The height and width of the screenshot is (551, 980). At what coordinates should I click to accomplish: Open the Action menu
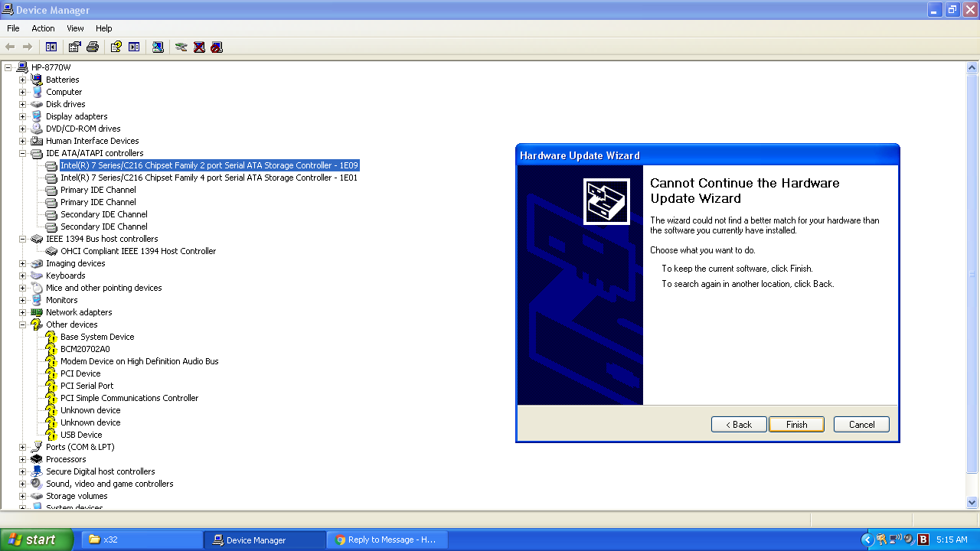[43, 28]
